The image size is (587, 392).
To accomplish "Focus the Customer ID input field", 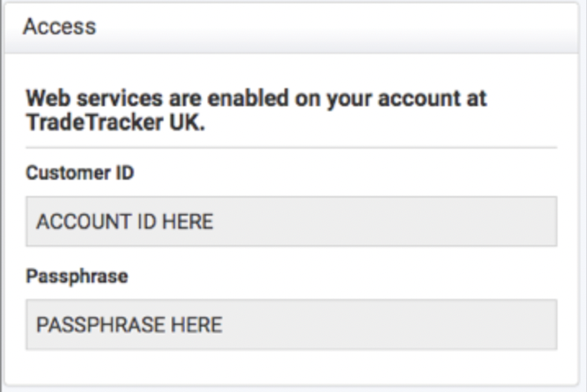I will (291, 221).
